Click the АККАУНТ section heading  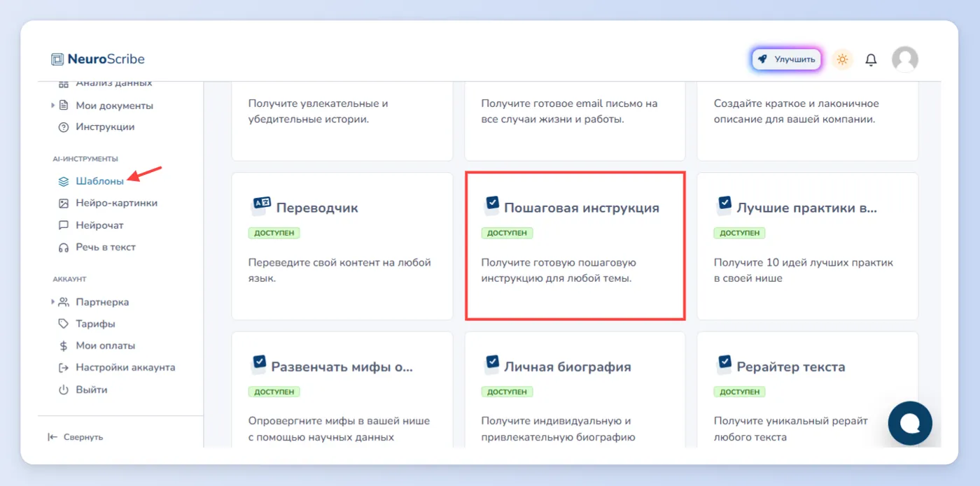(x=69, y=279)
